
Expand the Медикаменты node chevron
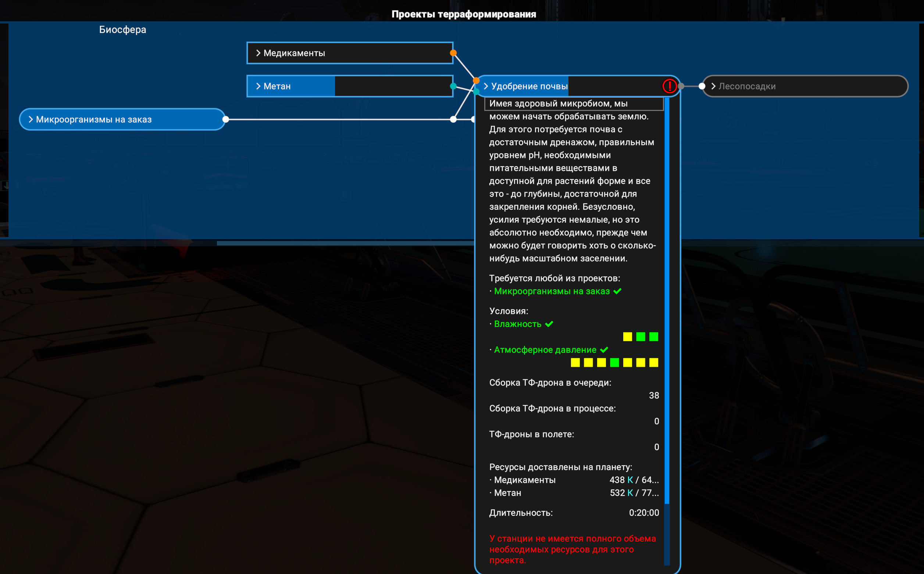[x=258, y=53]
